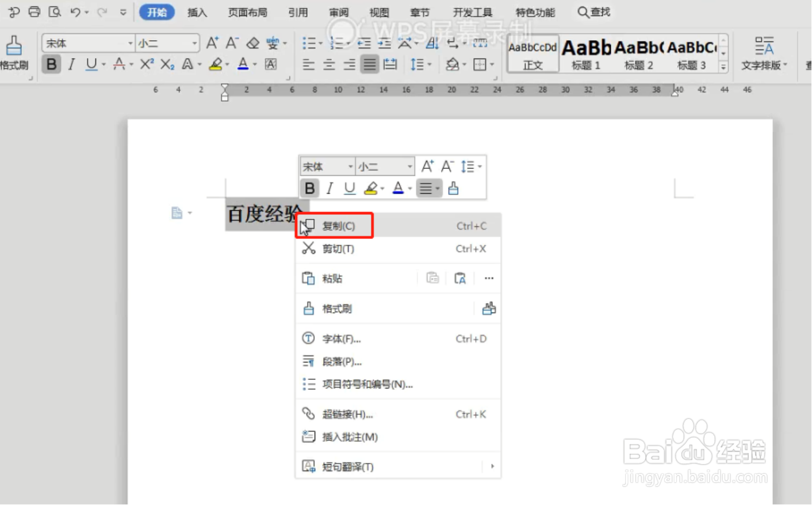812x505 pixels.
Task: Toggle Bold in the mini toolbar
Action: 309,188
